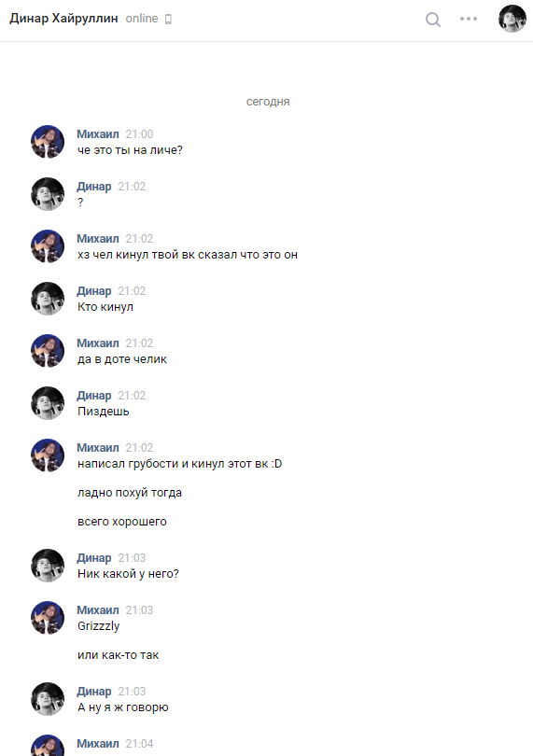Click Михаил's avatar beside "написал грубости" message

tap(48, 455)
